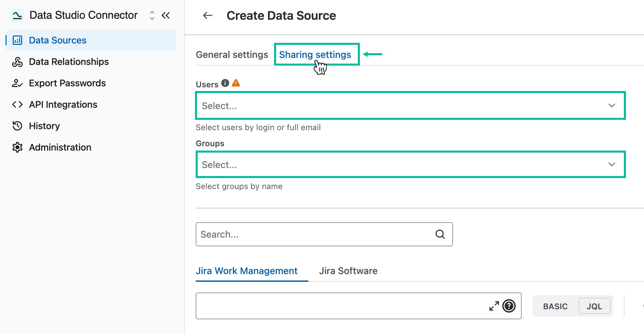Click 'Select groups by name' hint
644x334 pixels.
pyautogui.click(x=239, y=186)
